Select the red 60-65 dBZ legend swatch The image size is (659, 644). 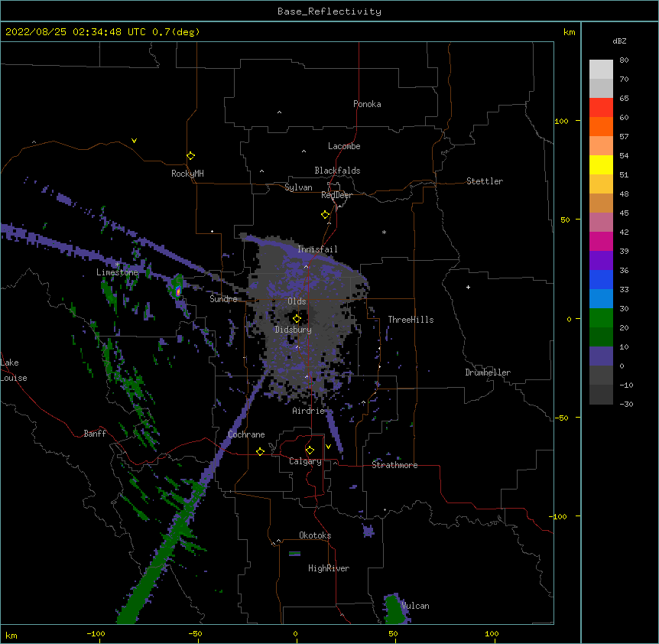[601, 108]
